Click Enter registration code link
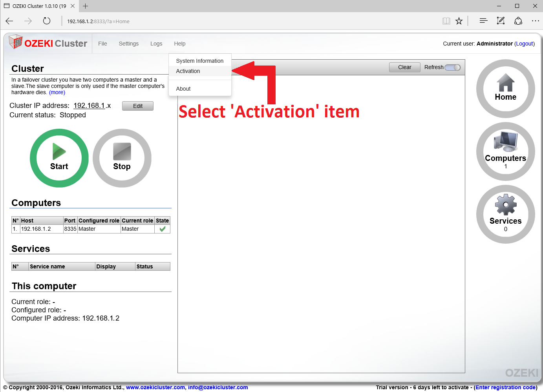Screen dimensions: 543x392 (x=506, y=387)
